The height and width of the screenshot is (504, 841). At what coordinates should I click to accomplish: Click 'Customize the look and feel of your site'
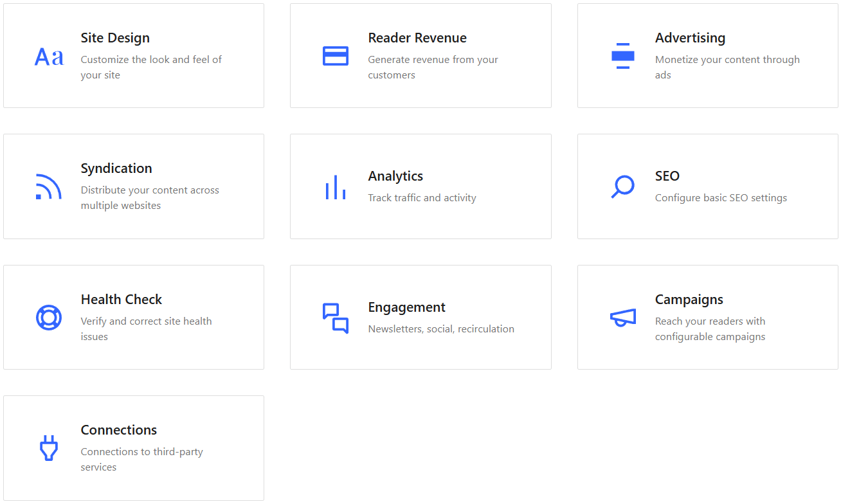[x=151, y=67]
